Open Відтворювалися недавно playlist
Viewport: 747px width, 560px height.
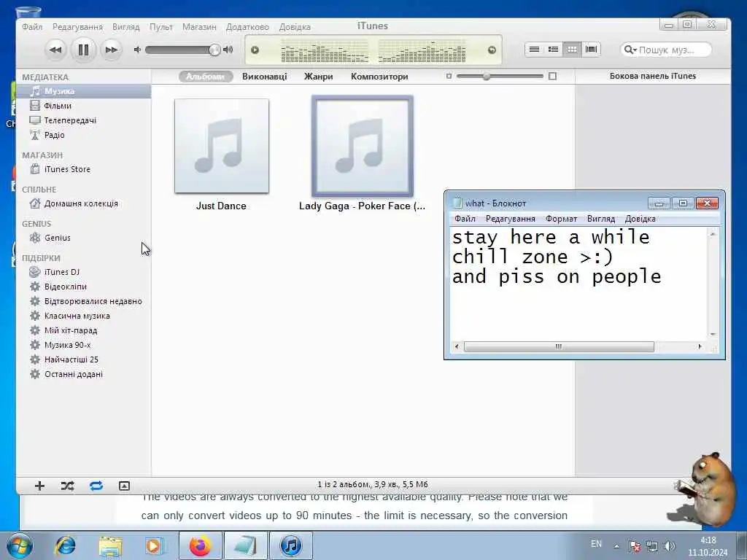coord(84,301)
